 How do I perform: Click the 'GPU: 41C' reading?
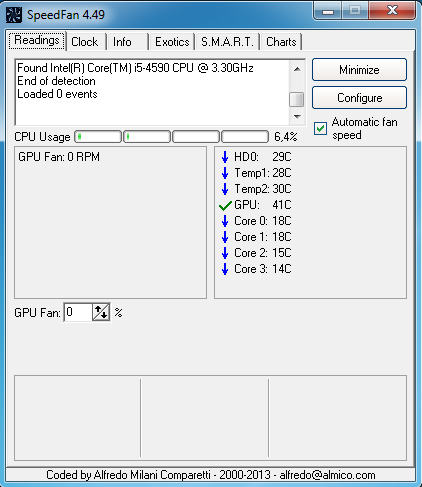pos(263,205)
